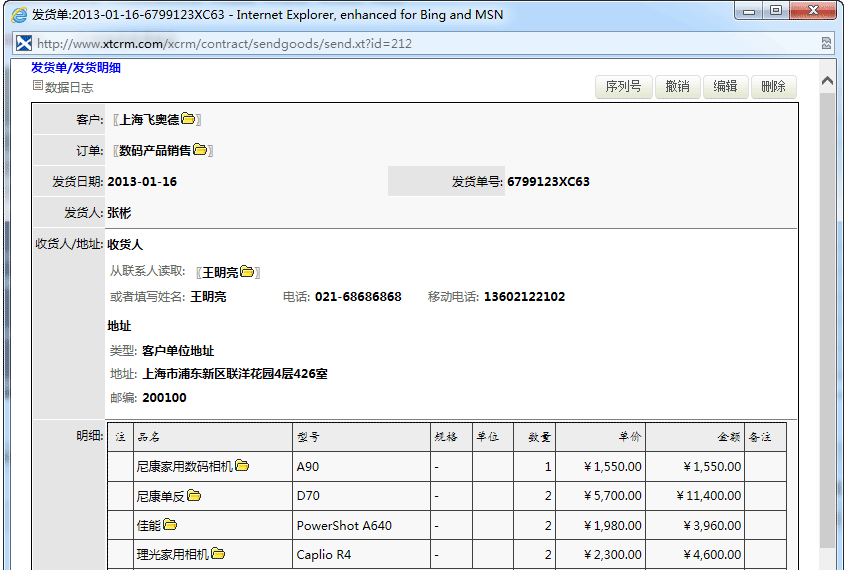Minimize the Internet Explorer window
850x570 pixels.
749,11
